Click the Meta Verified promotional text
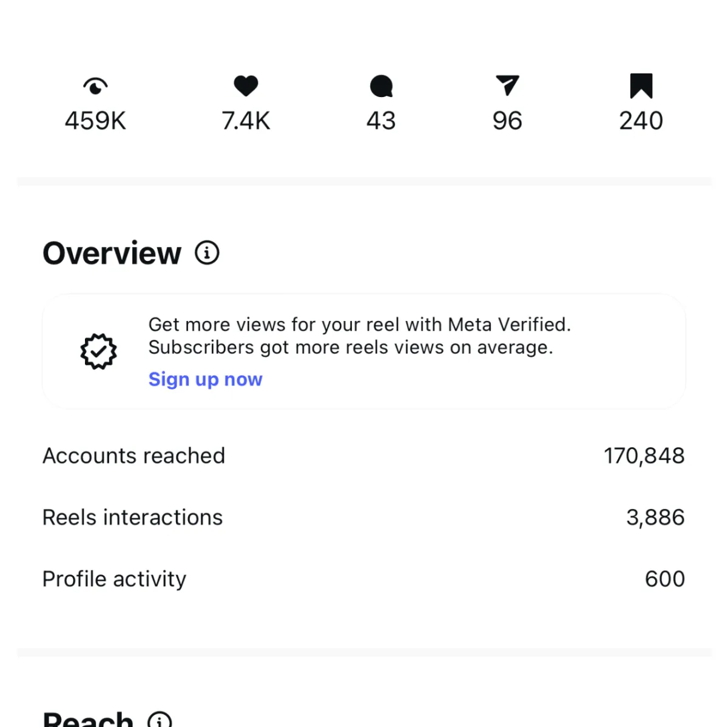 tap(359, 336)
